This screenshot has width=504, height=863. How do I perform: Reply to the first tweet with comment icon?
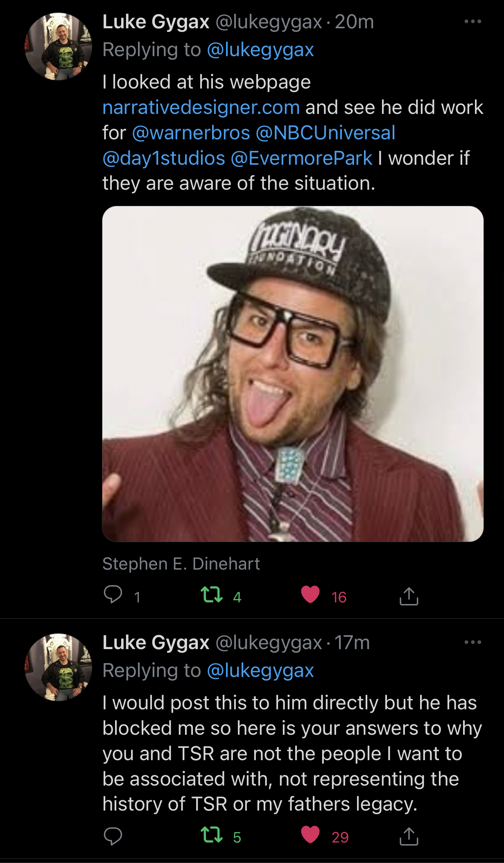[113, 595]
